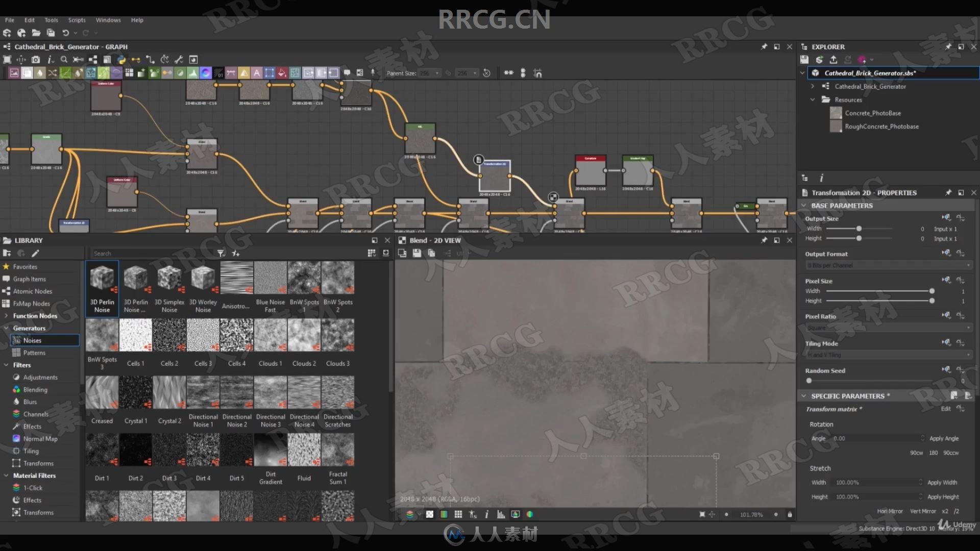Screen dimensions: 980x551
Task: Click the Tiling function node icon
Action: tap(17, 451)
